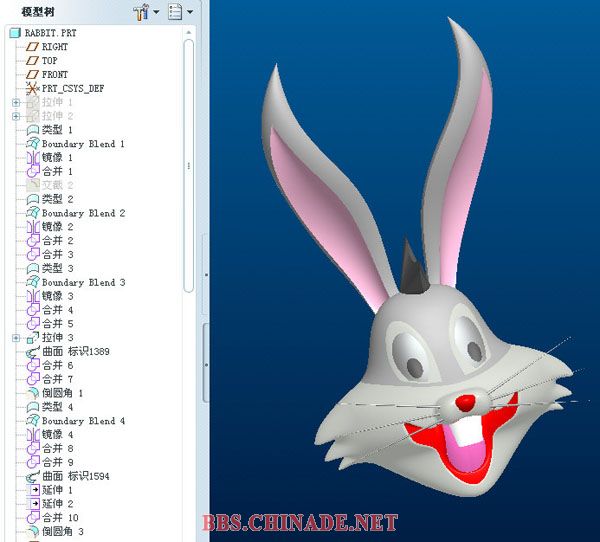Select the 类型 1 style feature icon

coord(33,130)
